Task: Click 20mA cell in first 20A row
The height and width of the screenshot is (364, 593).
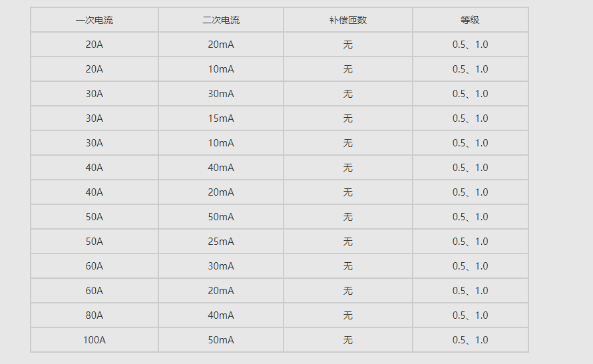Action: (x=221, y=45)
